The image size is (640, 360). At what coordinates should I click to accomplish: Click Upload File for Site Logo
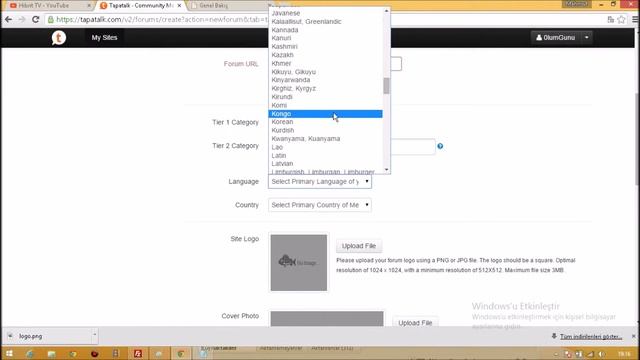pos(359,246)
